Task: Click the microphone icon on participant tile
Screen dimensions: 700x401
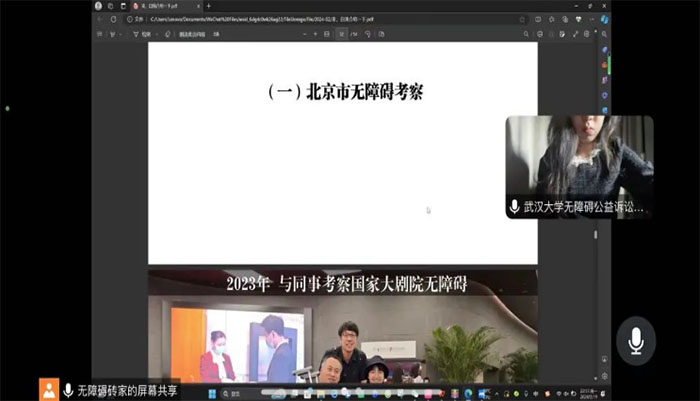Action: pyautogui.click(x=514, y=207)
